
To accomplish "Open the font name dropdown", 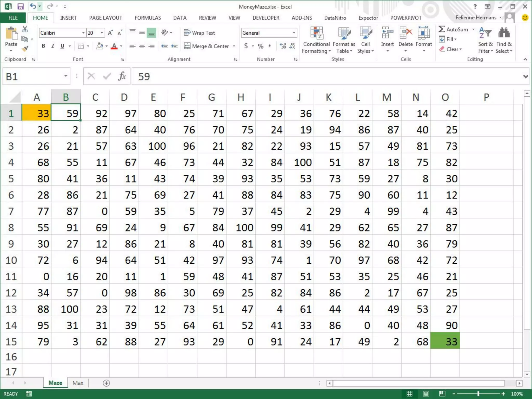I will pyautogui.click(x=83, y=33).
